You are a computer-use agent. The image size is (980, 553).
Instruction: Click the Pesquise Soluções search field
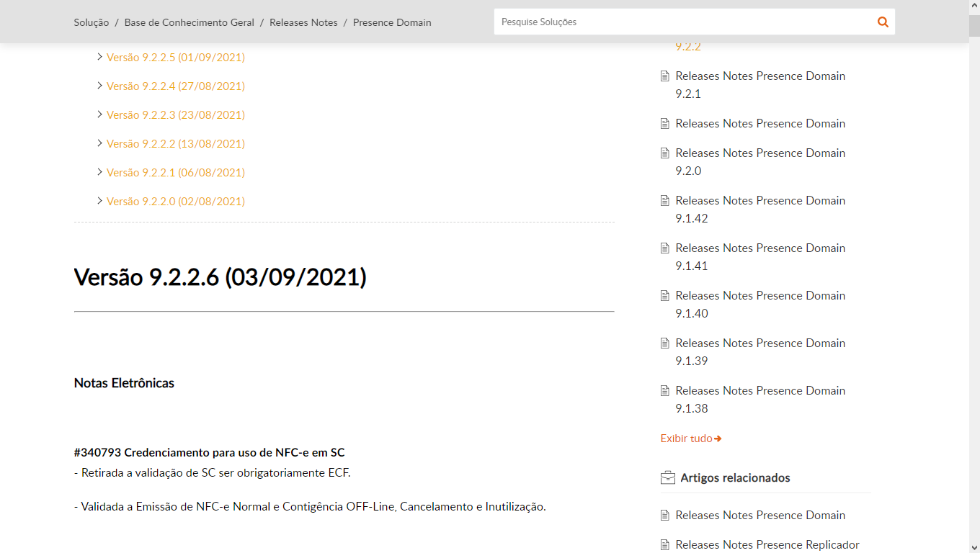coord(685,22)
